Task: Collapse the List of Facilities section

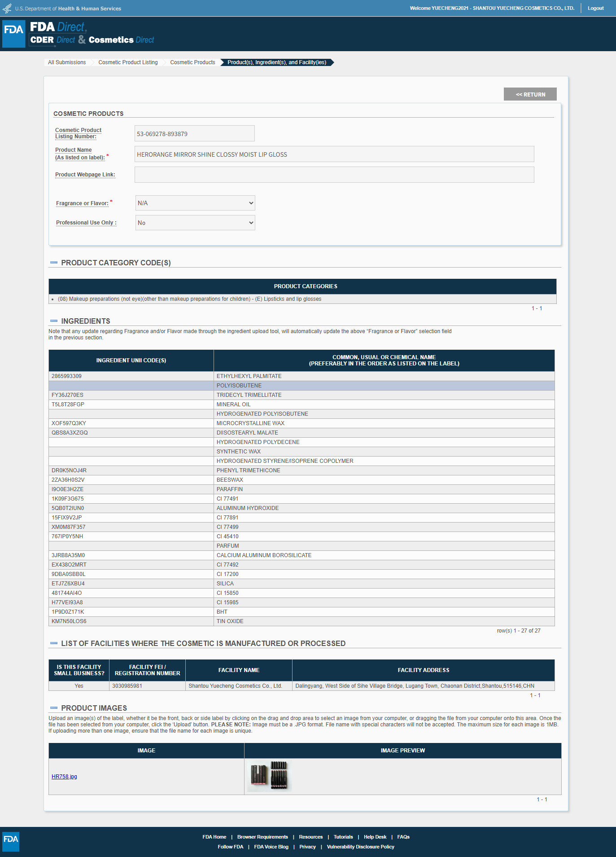Action: (x=54, y=643)
